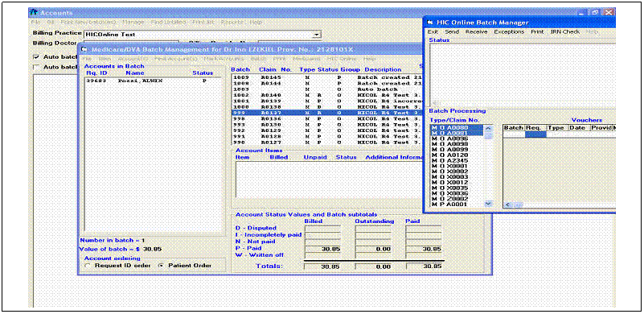
Task: Select the Patient Order radio button
Action: click(161, 266)
